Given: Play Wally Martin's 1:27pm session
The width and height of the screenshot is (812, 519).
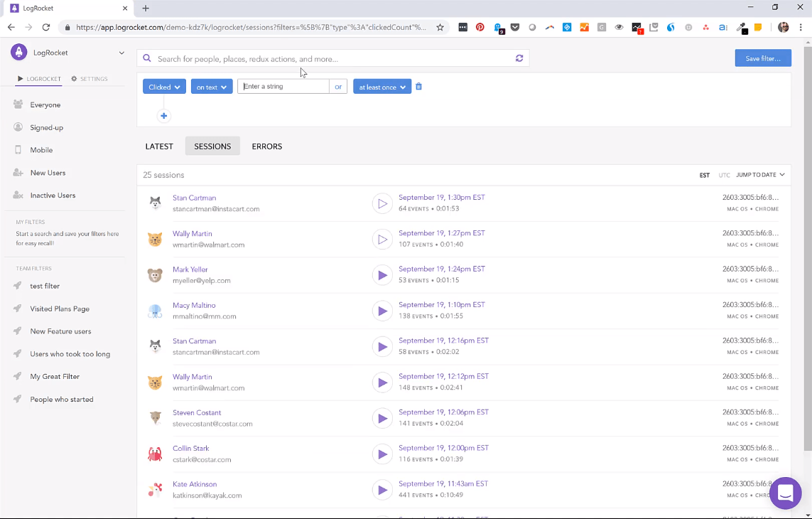Looking at the screenshot, I should (x=382, y=240).
